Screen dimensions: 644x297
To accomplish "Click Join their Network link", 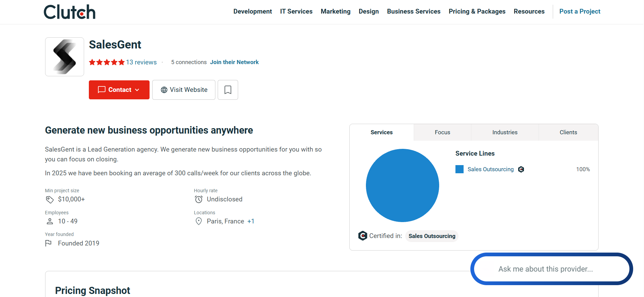I will click(234, 62).
